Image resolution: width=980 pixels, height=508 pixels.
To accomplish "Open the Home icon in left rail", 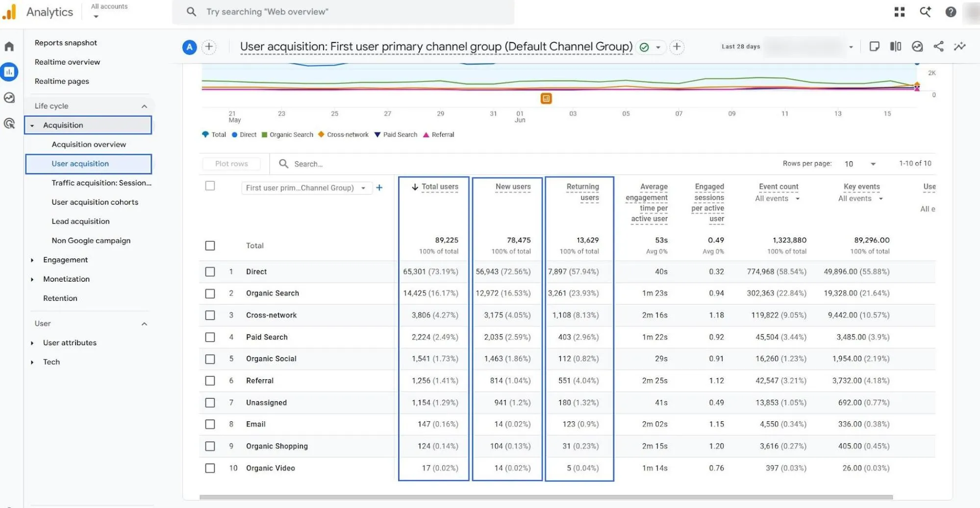I will tap(9, 47).
